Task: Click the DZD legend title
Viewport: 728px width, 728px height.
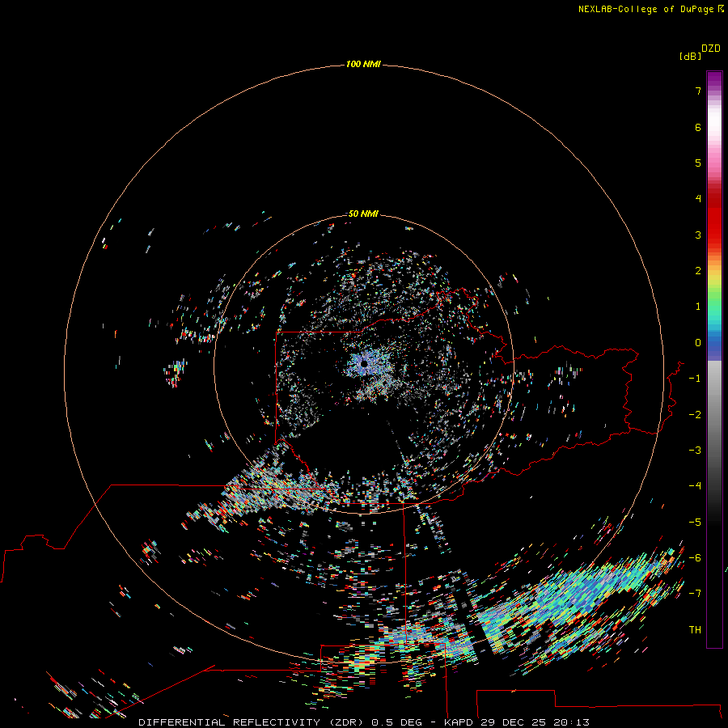Action: point(711,49)
